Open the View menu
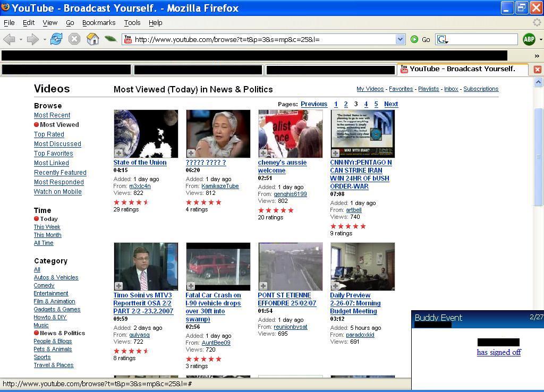This screenshot has height=392, width=544. click(50, 22)
